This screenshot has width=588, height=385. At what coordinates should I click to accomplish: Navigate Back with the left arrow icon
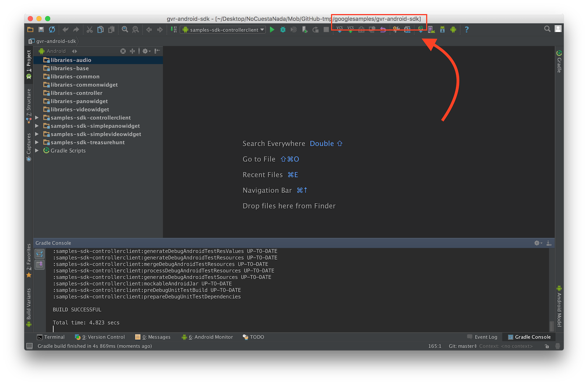pos(149,30)
